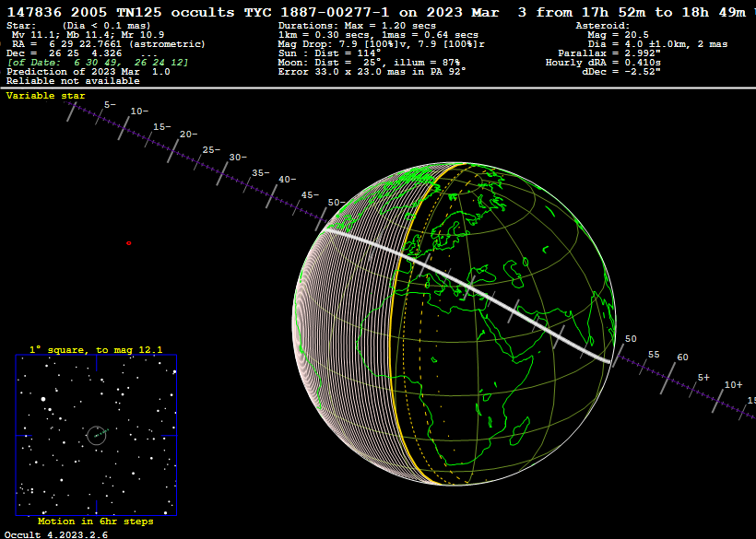The height and width of the screenshot is (539, 756).
Task: Click the '60' time tick label
Action: pos(683,357)
